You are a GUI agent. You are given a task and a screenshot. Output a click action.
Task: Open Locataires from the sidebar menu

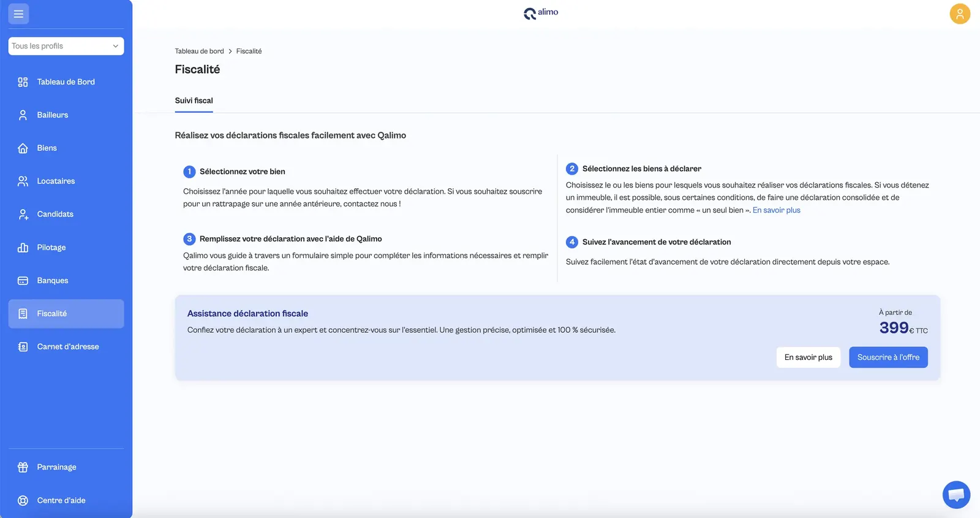tap(66, 181)
